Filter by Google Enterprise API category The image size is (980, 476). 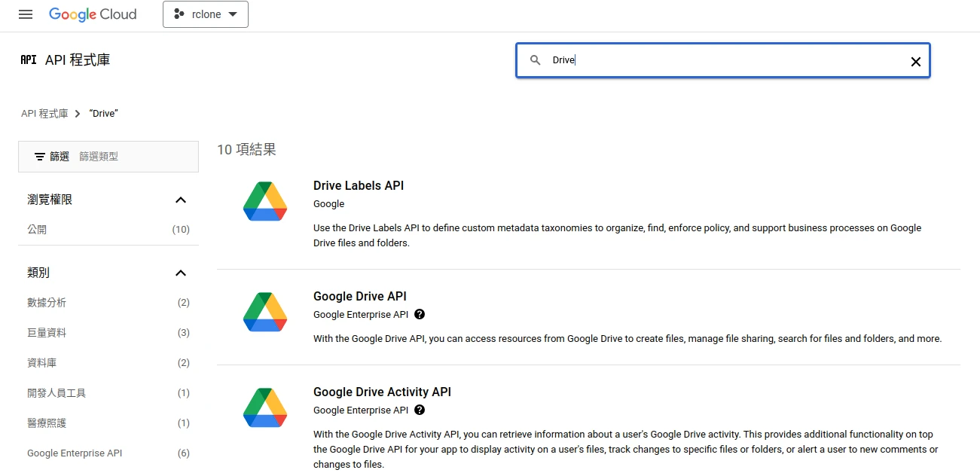tap(75, 453)
